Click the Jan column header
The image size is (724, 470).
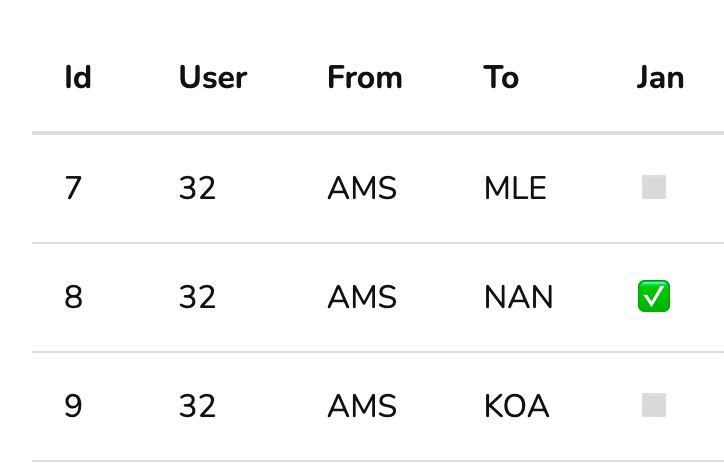[660, 78]
